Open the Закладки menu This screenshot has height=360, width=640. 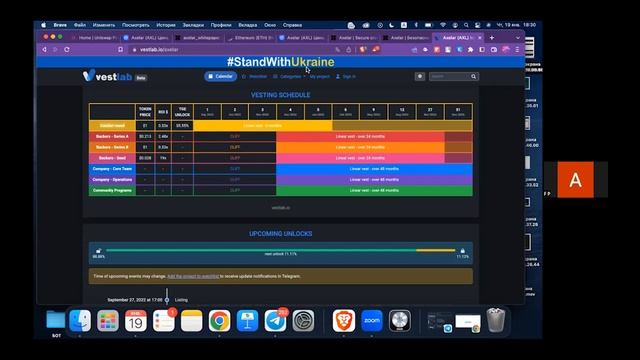[193, 25]
